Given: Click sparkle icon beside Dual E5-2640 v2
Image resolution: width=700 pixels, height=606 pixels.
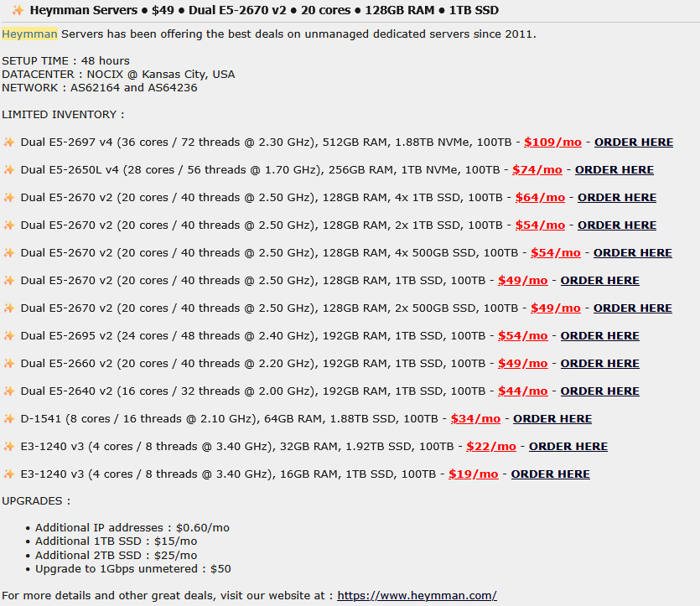Looking at the screenshot, I should pyautogui.click(x=9, y=391).
